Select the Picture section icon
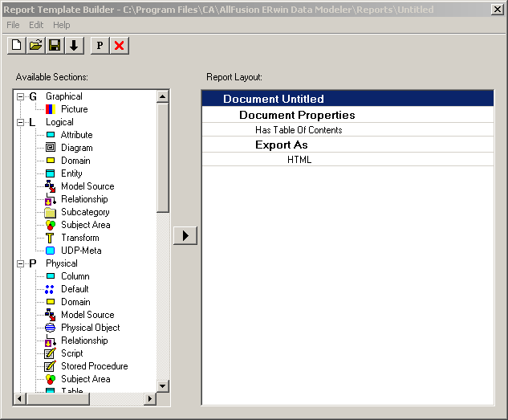This screenshot has width=508, height=420. click(x=51, y=109)
